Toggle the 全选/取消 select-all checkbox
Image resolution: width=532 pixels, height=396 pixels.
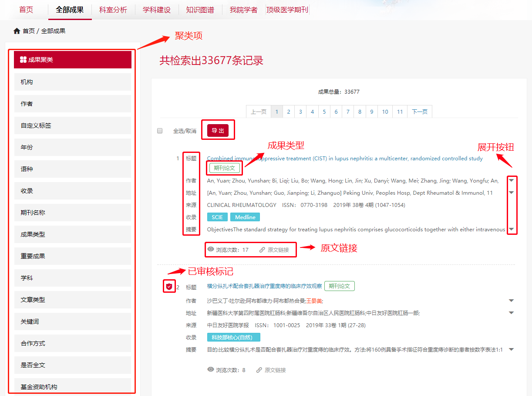tap(160, 131)
